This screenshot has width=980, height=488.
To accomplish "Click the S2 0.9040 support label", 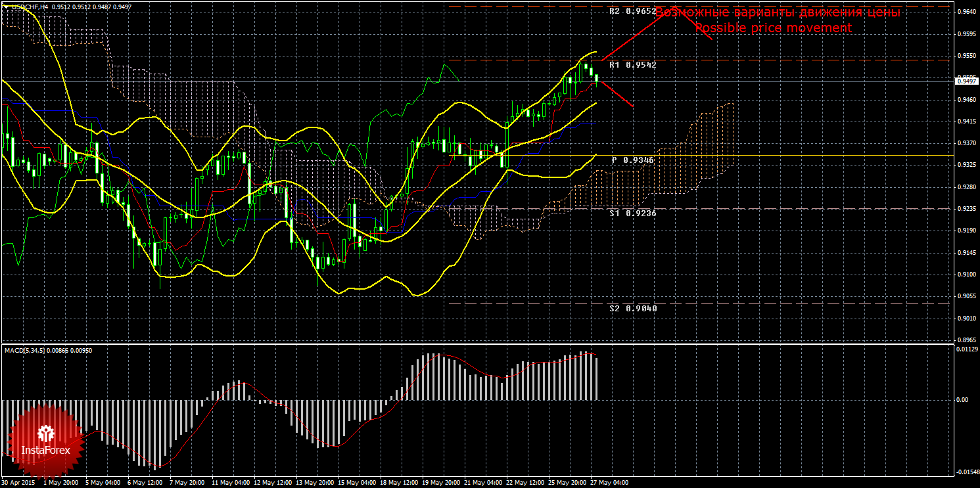I will tap(632, 308).
